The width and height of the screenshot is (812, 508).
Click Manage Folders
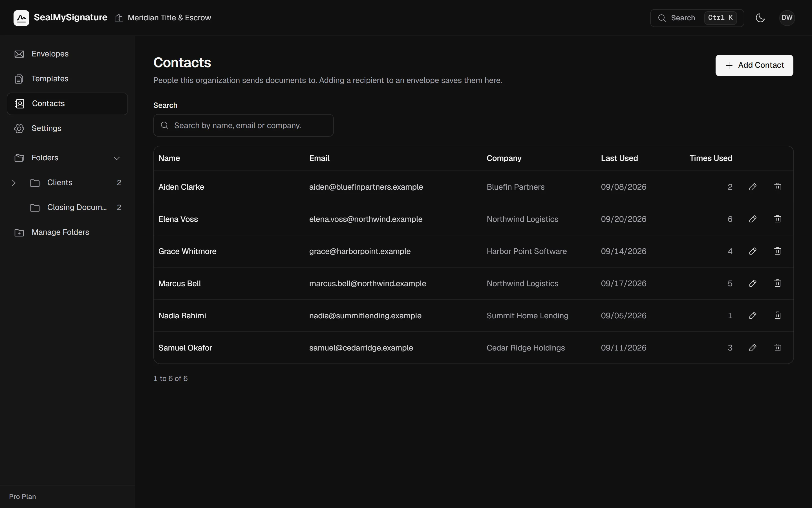[67, 233]
